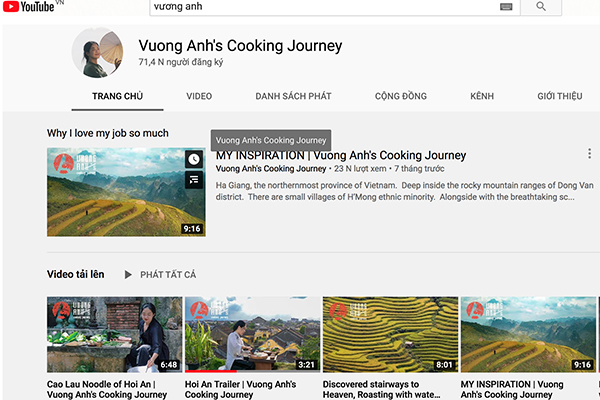Open the GIỚI THIỆU tab
600x400 pixels.
pyautogui.click(x=559, y=96)
